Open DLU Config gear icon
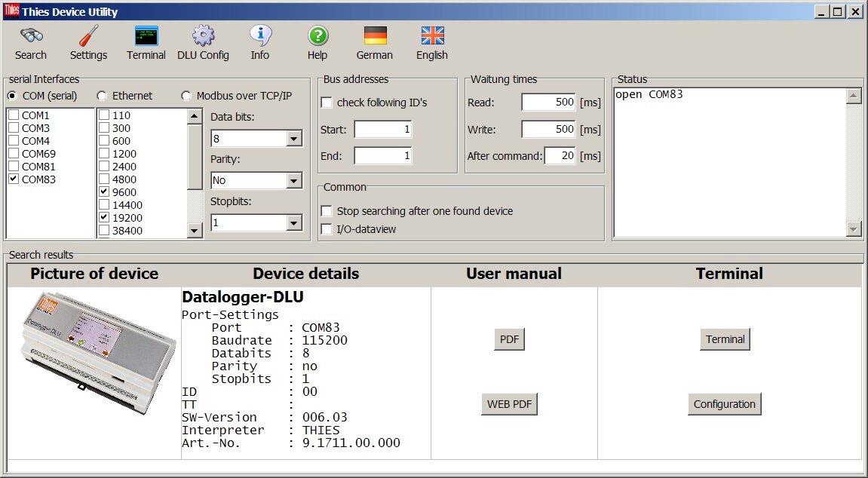This screenshot has height=478, width=868. 203,36
